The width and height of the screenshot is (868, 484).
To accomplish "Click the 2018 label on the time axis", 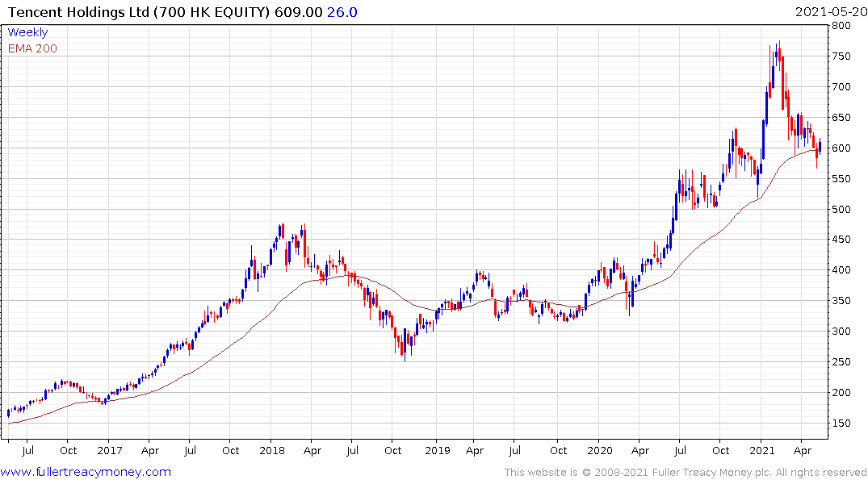I will coord(272,450).
